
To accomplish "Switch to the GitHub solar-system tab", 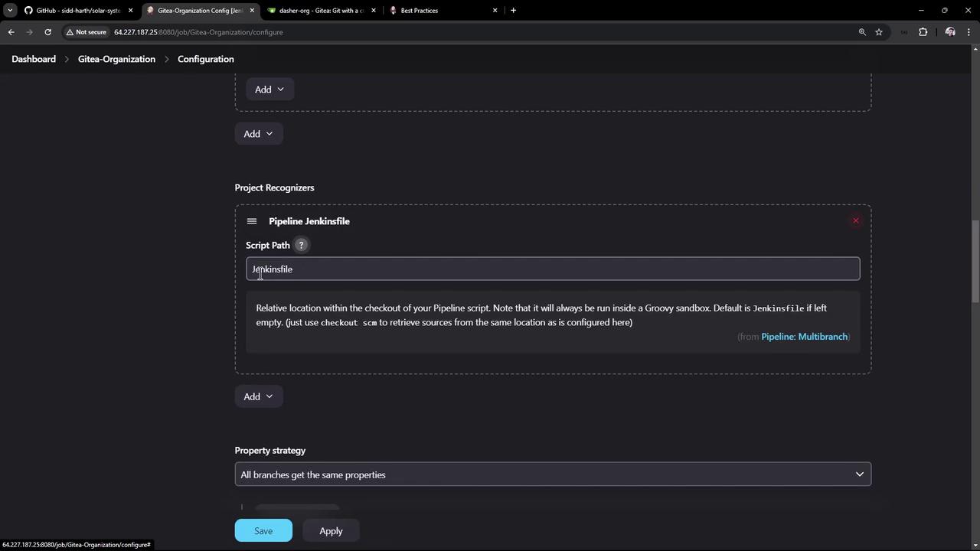I will coord(78,10).
